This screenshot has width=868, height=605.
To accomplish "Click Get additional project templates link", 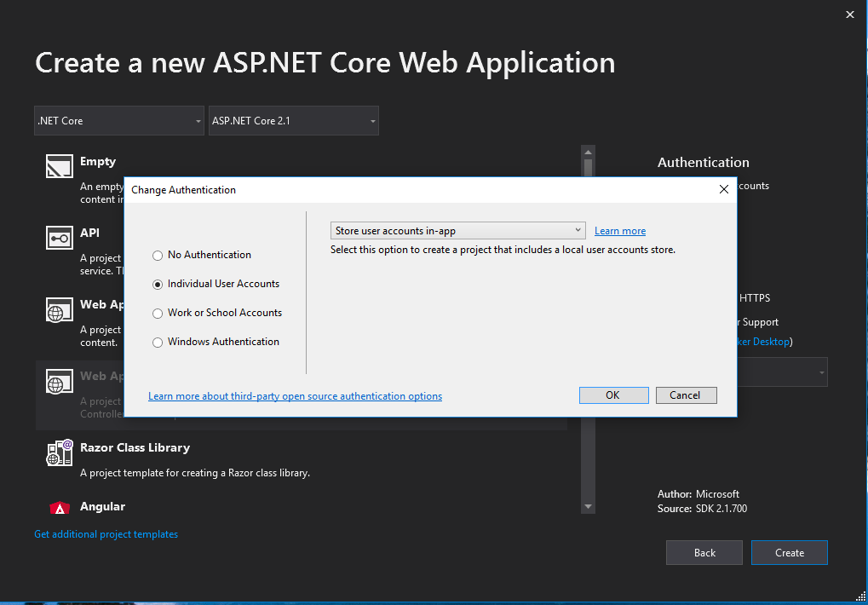I will pyautogui.click(x=106, y=534).
